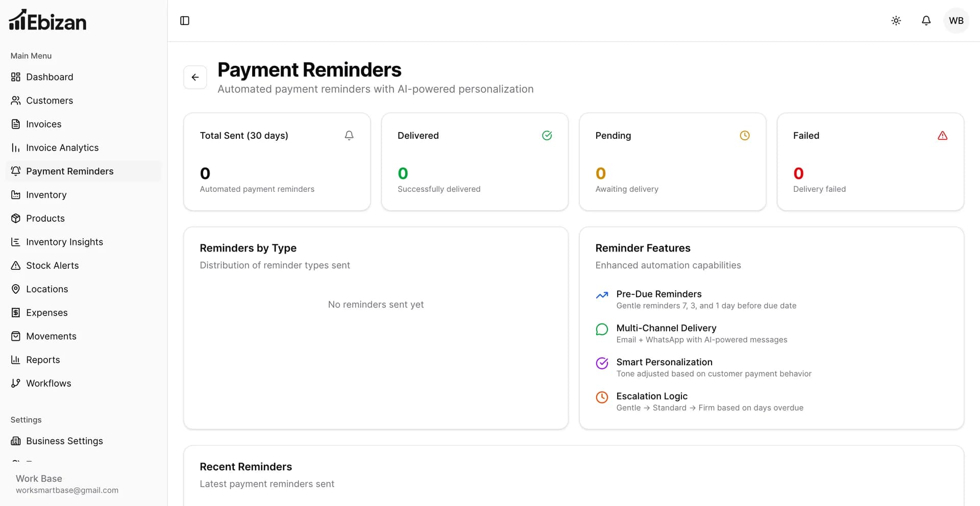Open Inventory Insights page
The height and width of the screenshot is (506, 980).
(64, 242)
